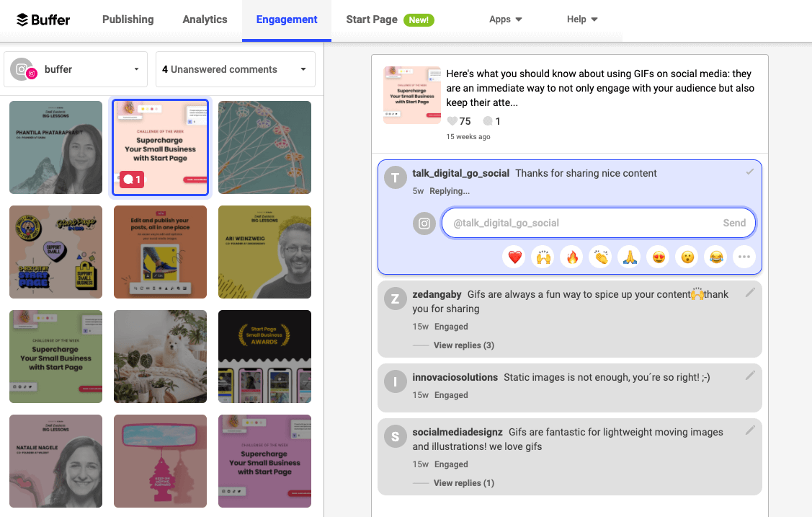This screenshot has height=517, width=812.
Task: Toggle the checkmark on talk_digital_go_social's comment
Action: pyautogui.click(x=750, y=171)
